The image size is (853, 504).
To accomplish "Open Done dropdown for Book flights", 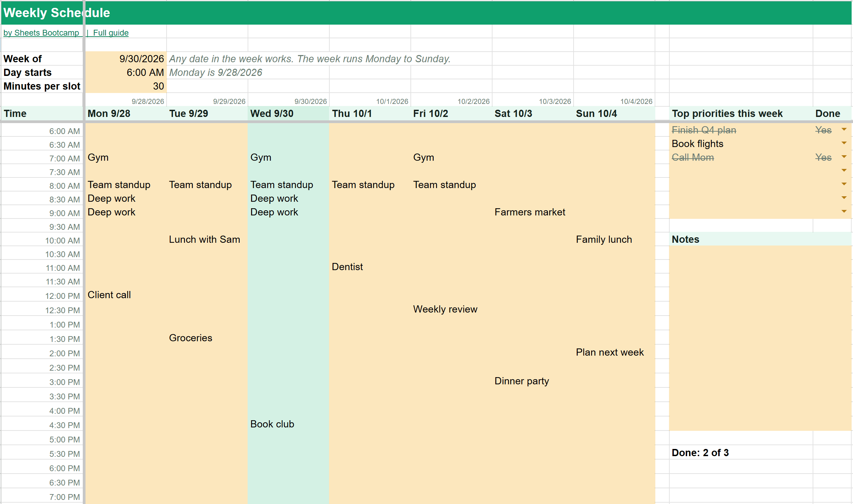I will pos(844,143).
